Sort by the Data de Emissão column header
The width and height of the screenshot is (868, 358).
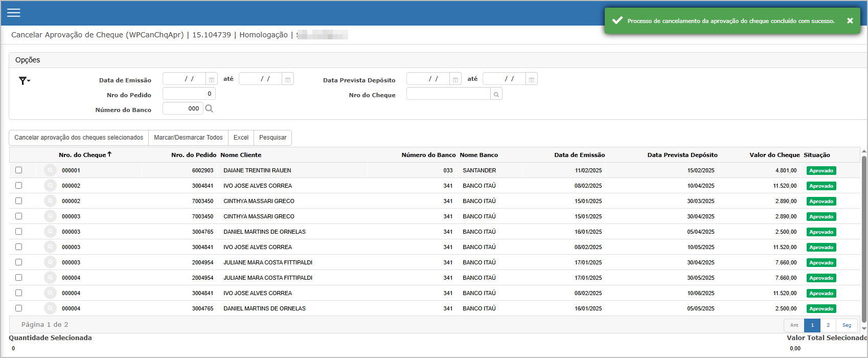click(x=579, y=155)
